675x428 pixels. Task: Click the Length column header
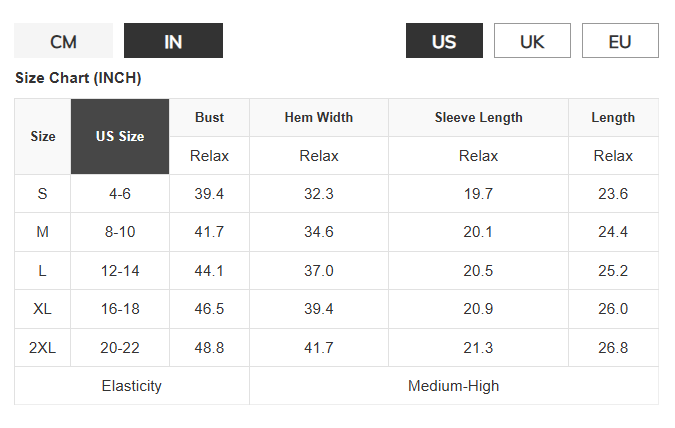pyautogui.click(x=613, y=118)
